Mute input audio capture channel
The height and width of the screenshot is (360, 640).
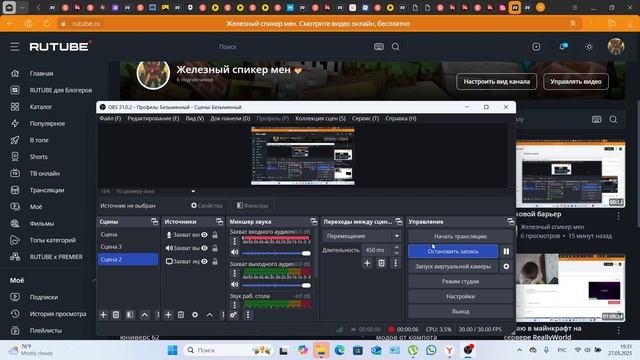[235, 253]
